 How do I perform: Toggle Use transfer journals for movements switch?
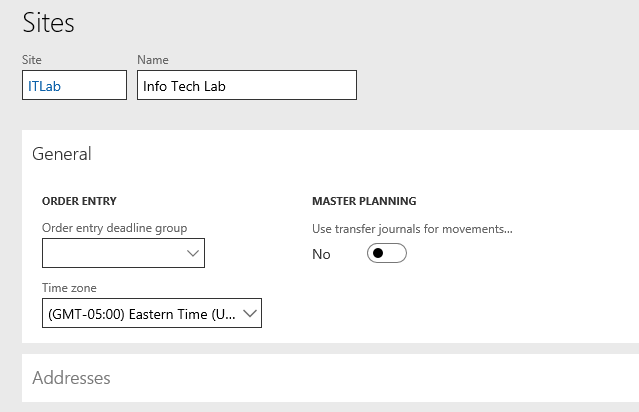point(386,253)
